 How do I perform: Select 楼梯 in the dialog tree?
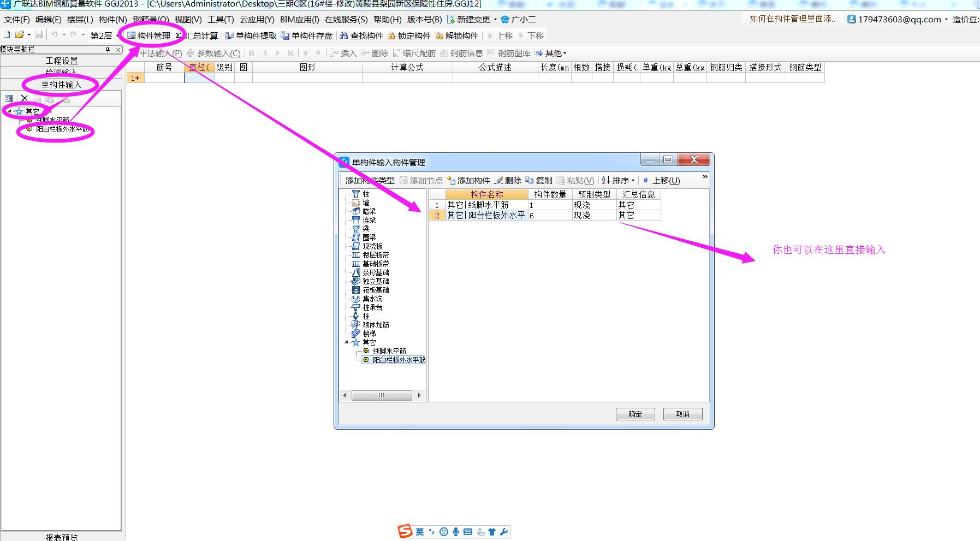point(369,334)
